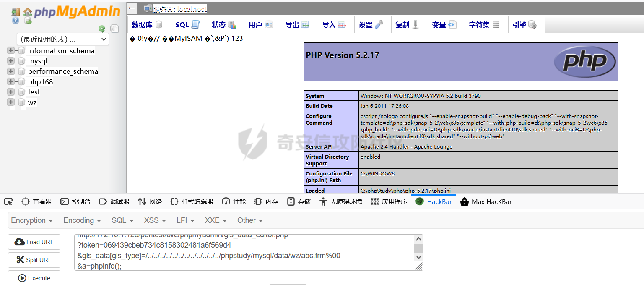Click the devtools element picker icon
The image size is (644, 285).
click(8, 201)
